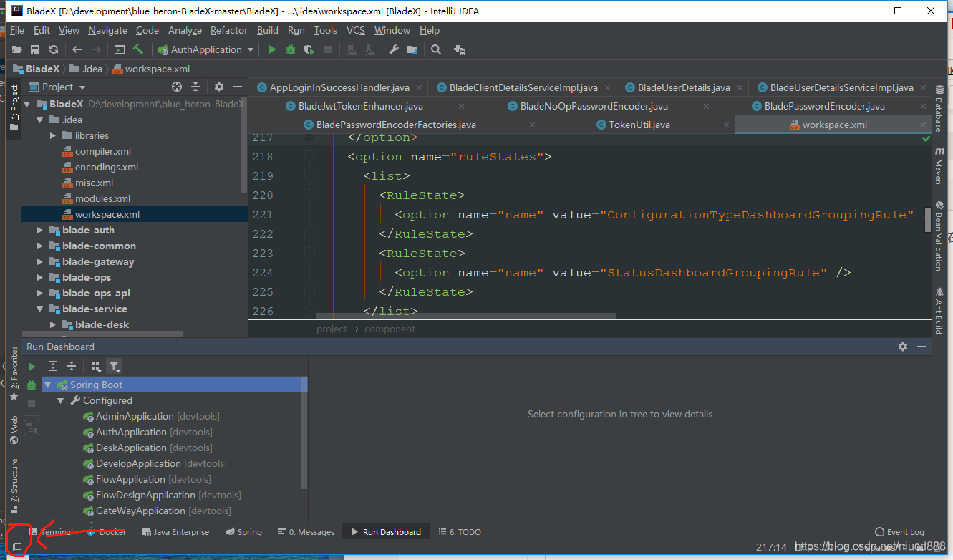Open the Event Log

coord(900,532)
